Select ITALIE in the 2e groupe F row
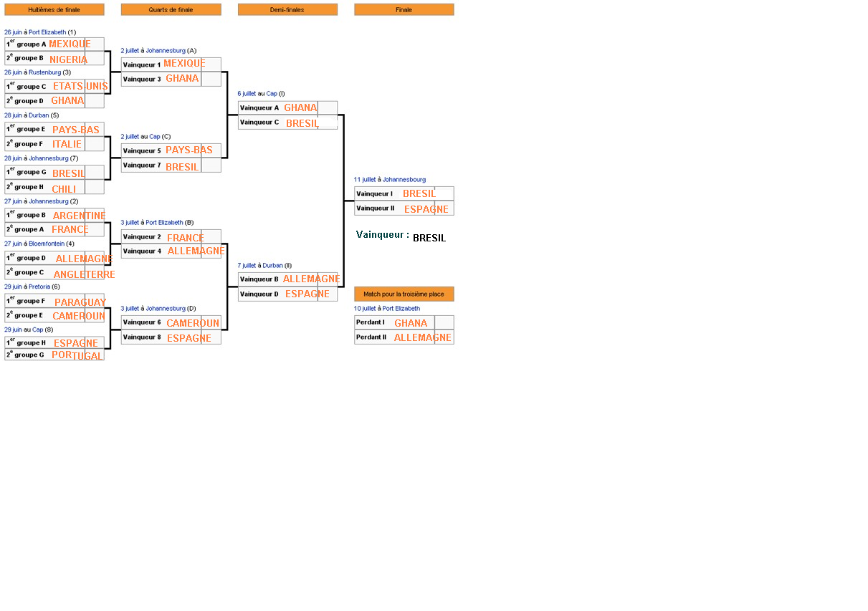This screenshot has width=868, height=611. coord(67,144)
